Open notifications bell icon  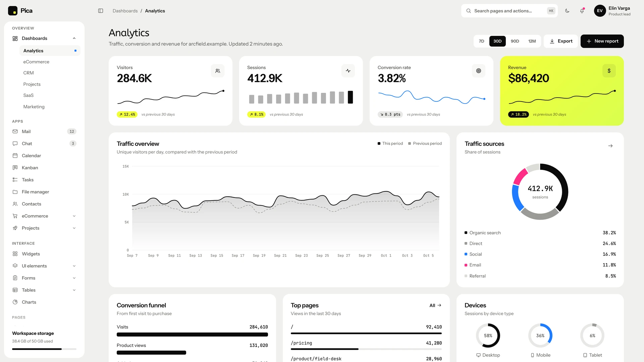tap(582, 11)
